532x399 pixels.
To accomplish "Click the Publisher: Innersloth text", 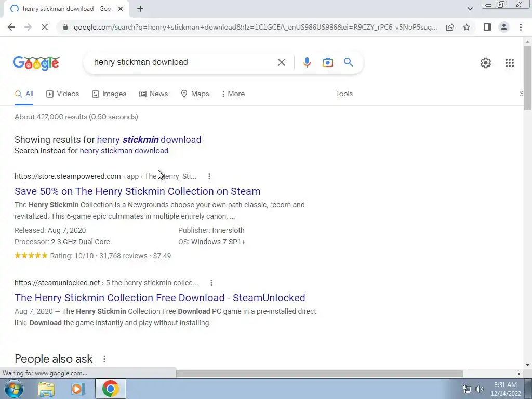I will (x=211, y=230).
